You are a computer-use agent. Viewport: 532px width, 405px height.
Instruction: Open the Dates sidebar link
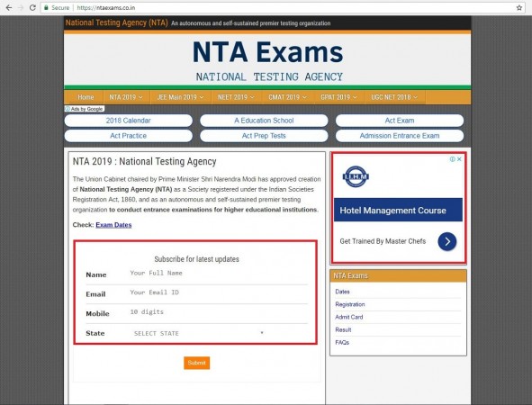(342, 292)
